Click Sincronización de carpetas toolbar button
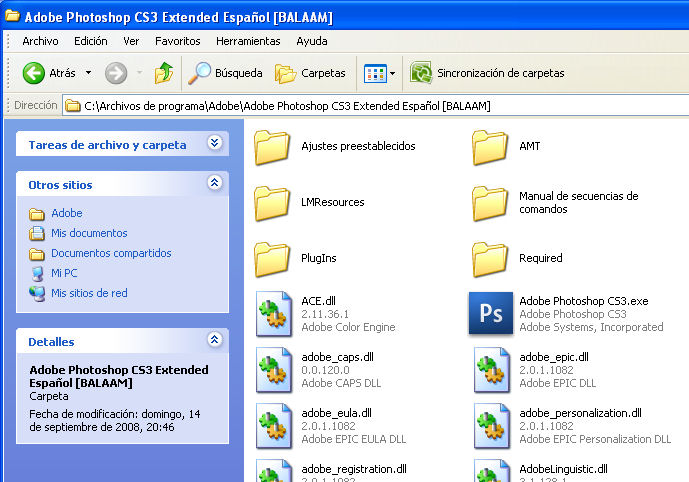Screen dimensions: 689x482 point(487,73)
